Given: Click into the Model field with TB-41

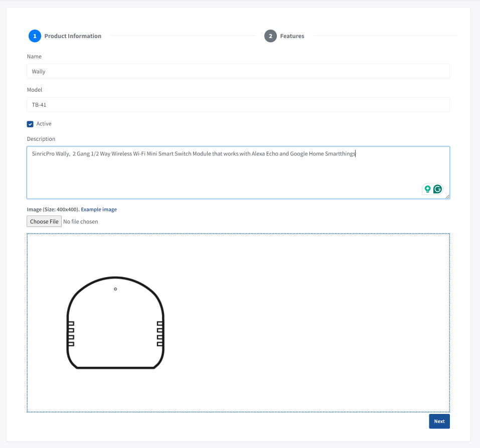Looking at the screenshot, I should pos(238,105).
